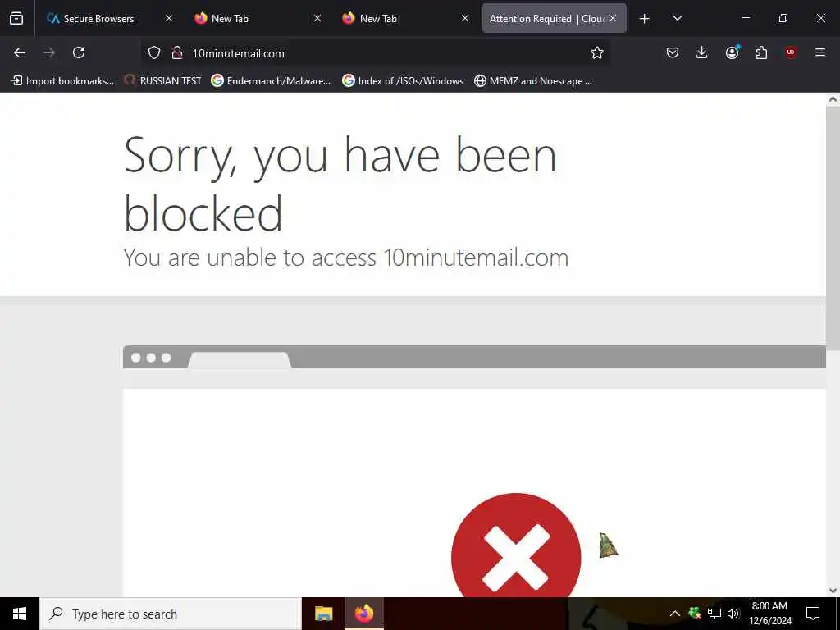Image resolution: width=840 pixels, height=630 pixels.
Task: Open the uBlock Origin extension icon
Action: (791, 52)
